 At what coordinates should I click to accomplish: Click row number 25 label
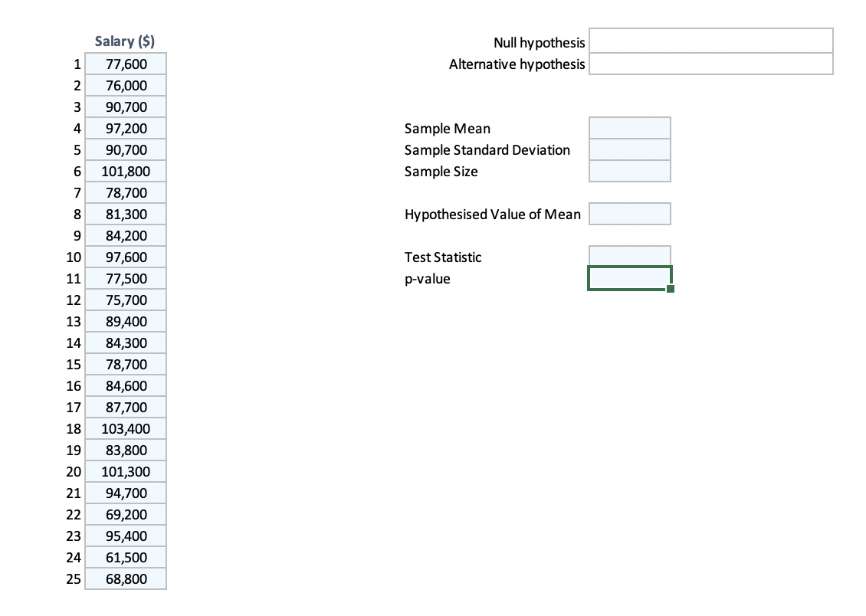(x=74, y=578)
